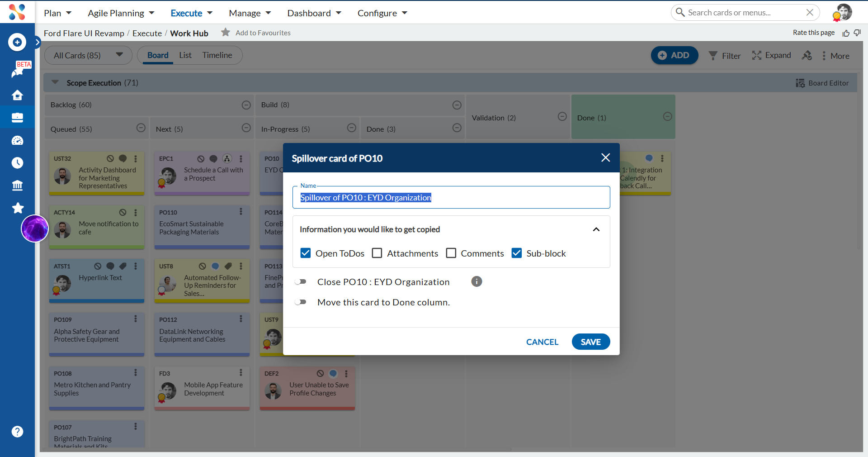Open the bank building sidebar icon
The width and height of the screenshot is (868, 457).
click(17, 186)
